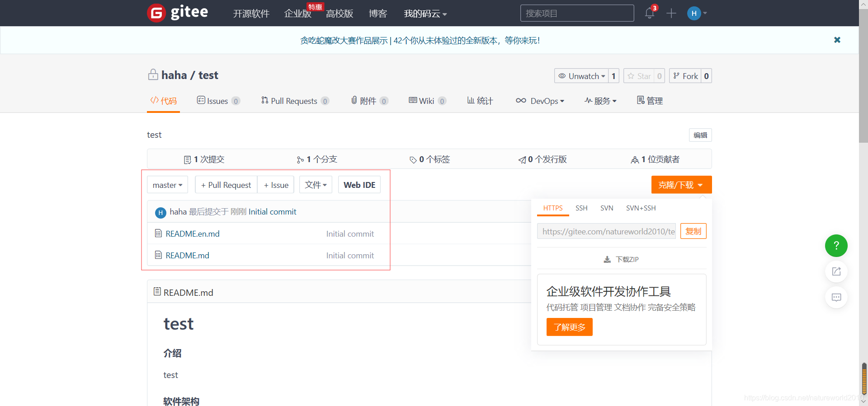The height and width of the screenshot is (406, 868).
Task: View 1 位贡献者 contributors
Action: pos(655,159)
